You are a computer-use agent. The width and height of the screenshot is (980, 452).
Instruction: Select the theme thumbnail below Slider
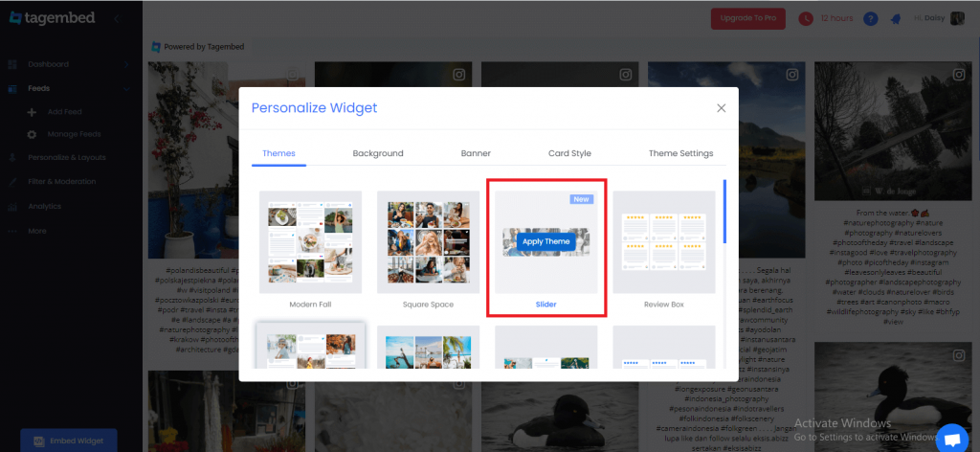(x=546, y=347)
